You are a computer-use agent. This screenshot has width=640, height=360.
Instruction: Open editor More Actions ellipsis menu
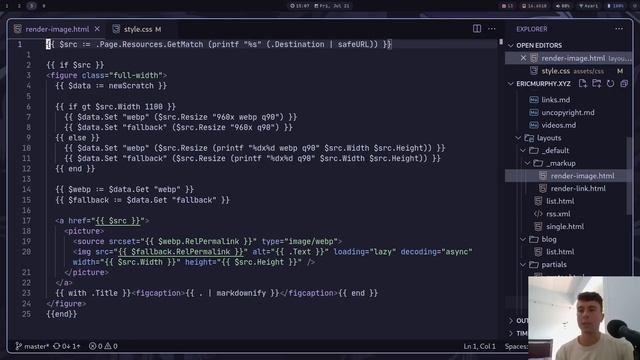(x=492, y=29)
